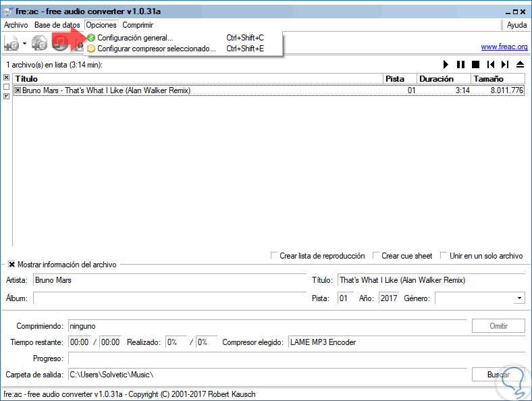Viewport: 532px width, 401px height.
Task: Click the 1 archivo(s) en lista label
Action: click(x=54, y=65)
